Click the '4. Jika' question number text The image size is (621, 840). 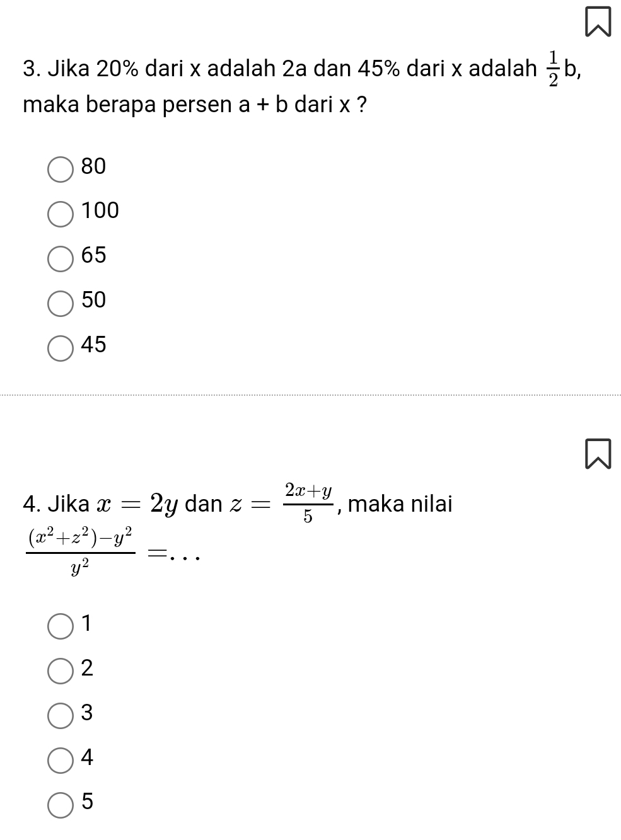55,504
